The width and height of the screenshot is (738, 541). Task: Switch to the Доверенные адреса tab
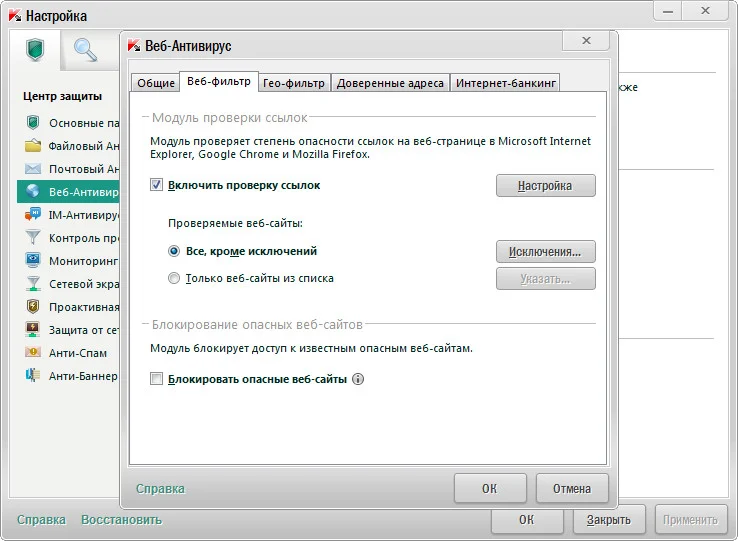[390, 83]
